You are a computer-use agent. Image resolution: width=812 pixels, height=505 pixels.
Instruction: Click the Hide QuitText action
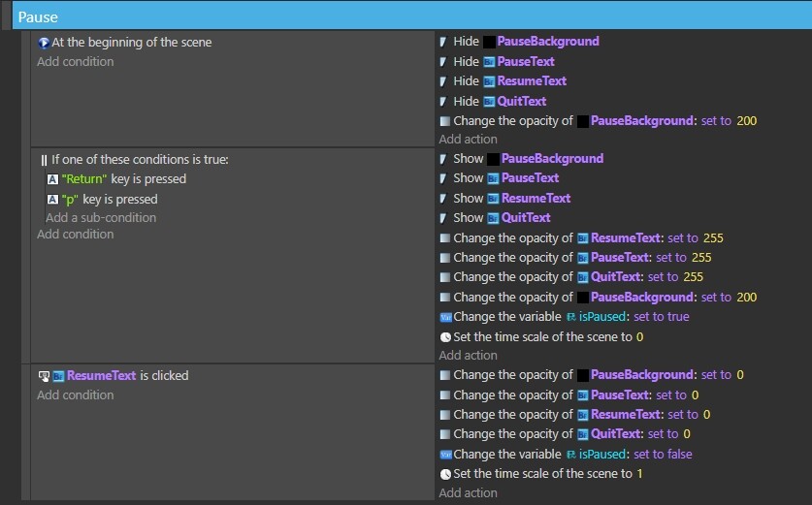(493, 102)
